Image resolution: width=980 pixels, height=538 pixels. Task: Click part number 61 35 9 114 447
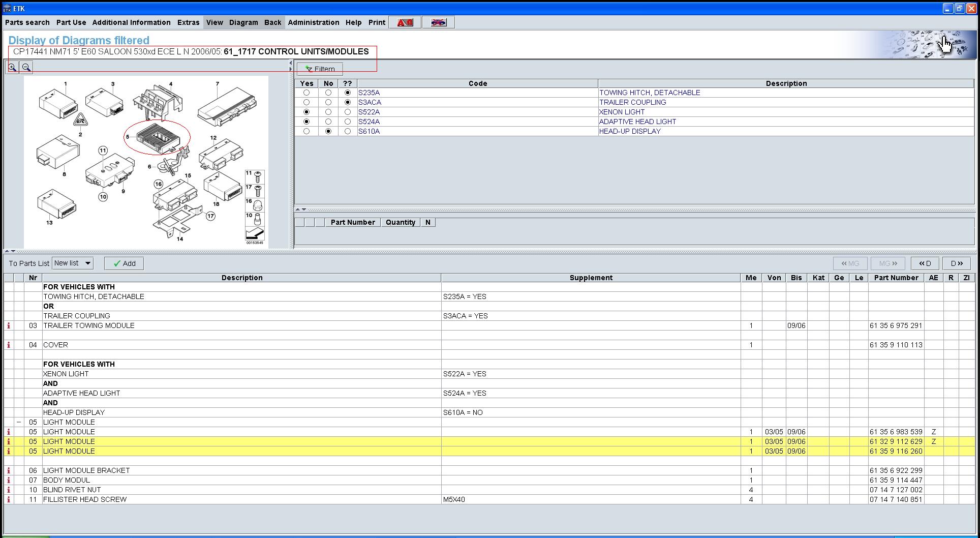pos(896,480)
